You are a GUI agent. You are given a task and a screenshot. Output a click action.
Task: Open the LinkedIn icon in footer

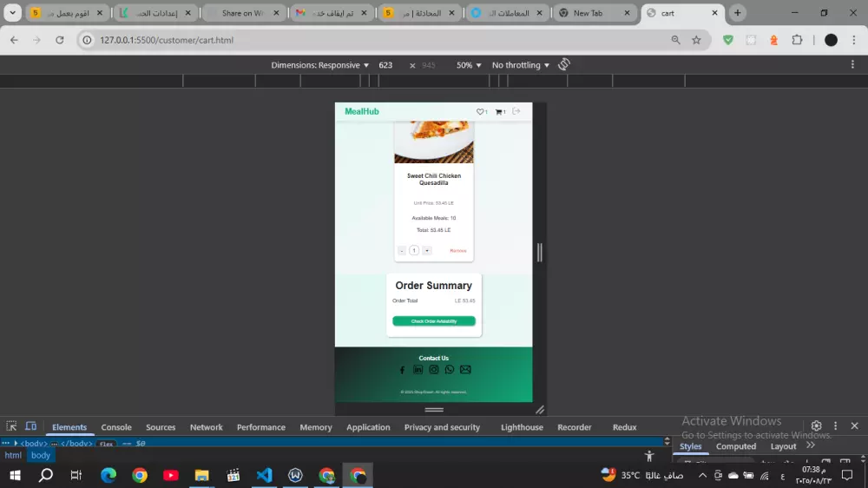tap(418, 369)
